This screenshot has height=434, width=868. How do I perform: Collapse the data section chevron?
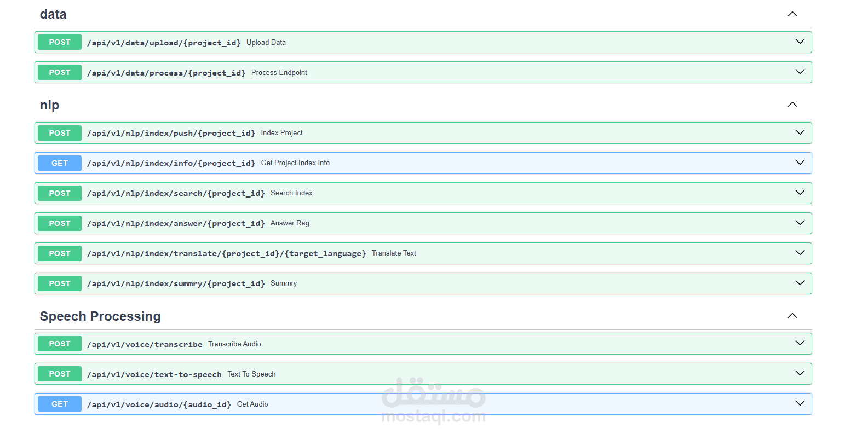(792, 14)
